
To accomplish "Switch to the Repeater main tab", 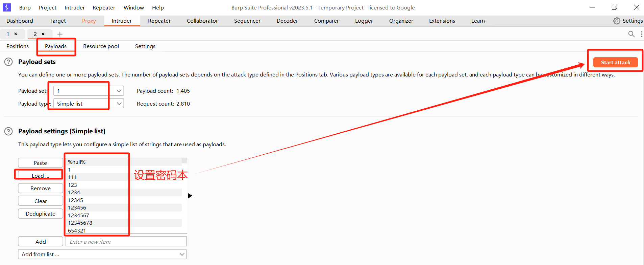I will (159, 21).
